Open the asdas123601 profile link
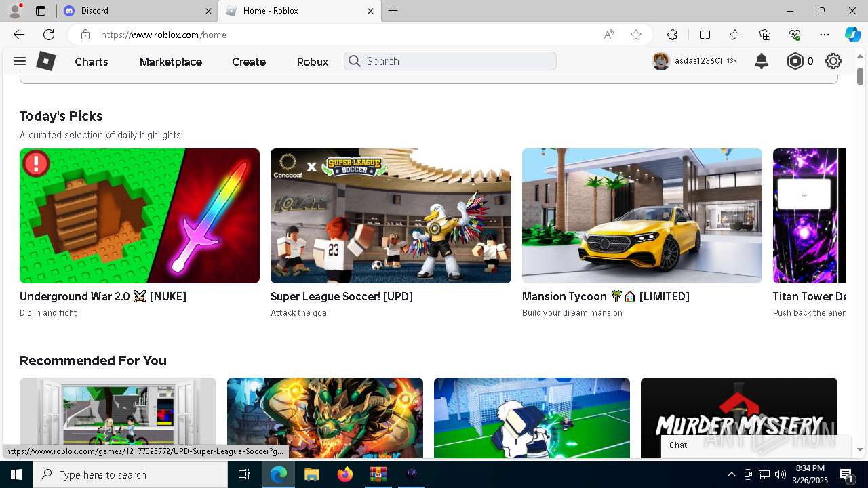The height and width of the screenshot is (488, 868). [698, 61]
